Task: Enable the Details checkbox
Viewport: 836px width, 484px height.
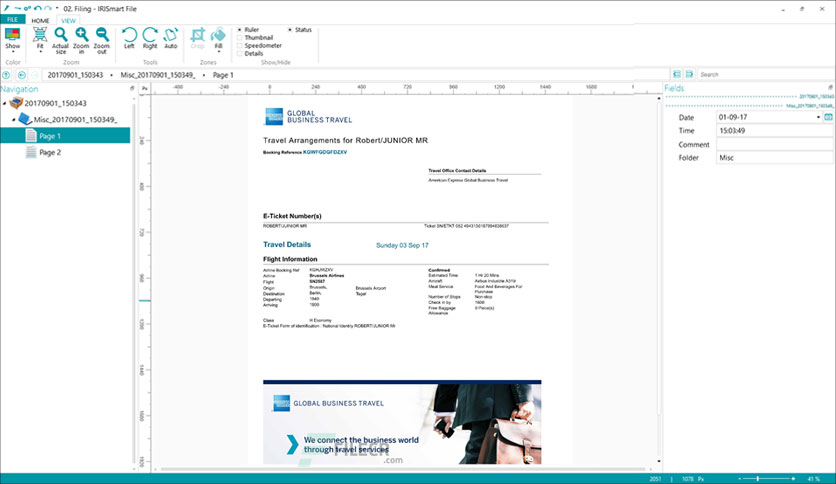Action: [x=239, y=53]
